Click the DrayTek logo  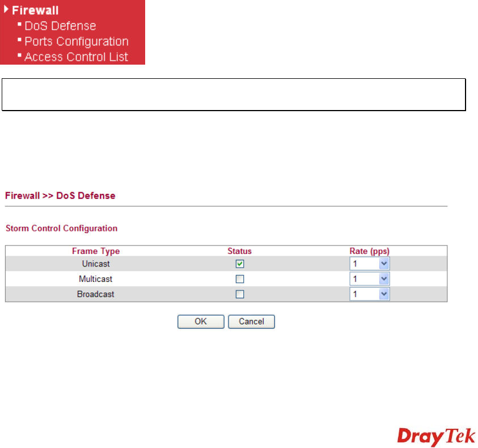[436, 437]
